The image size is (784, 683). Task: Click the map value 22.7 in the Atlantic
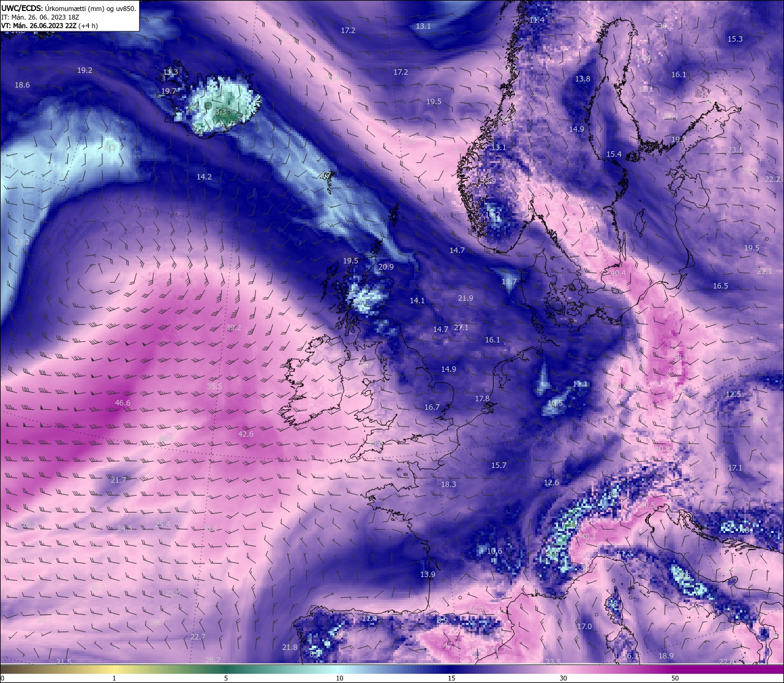(198, 637)
